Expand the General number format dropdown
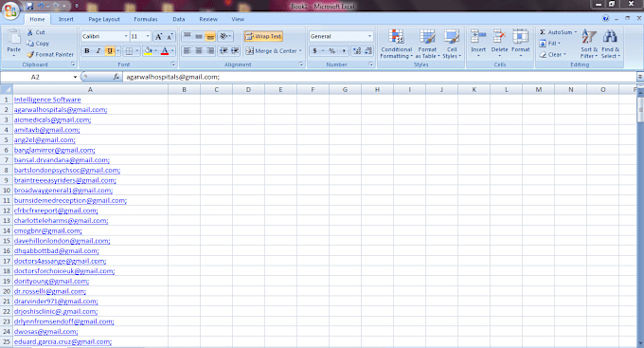Viewport: 644px width, 348px height. tap(369, 36)
